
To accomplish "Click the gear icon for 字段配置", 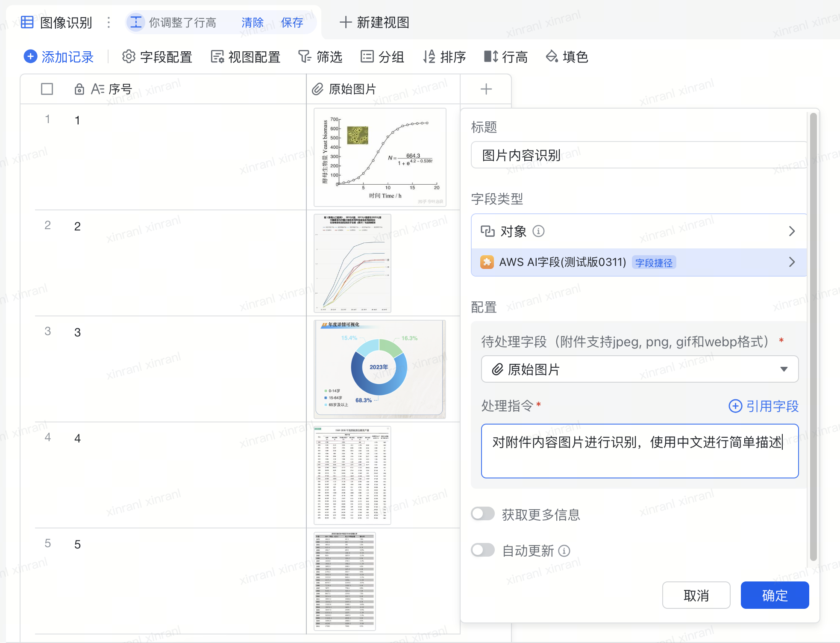I will pos(129,56).
